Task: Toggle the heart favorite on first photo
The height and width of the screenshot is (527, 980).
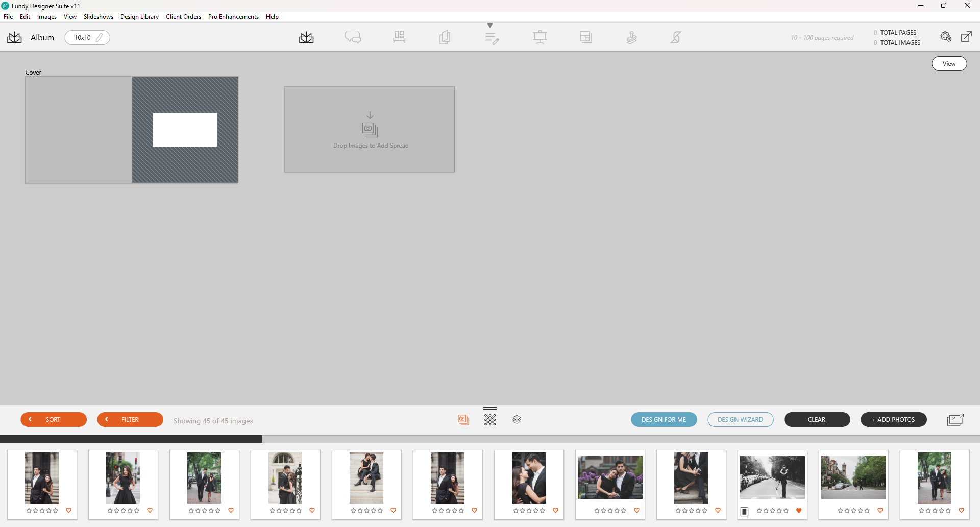Action: click(x=68, y=510)
